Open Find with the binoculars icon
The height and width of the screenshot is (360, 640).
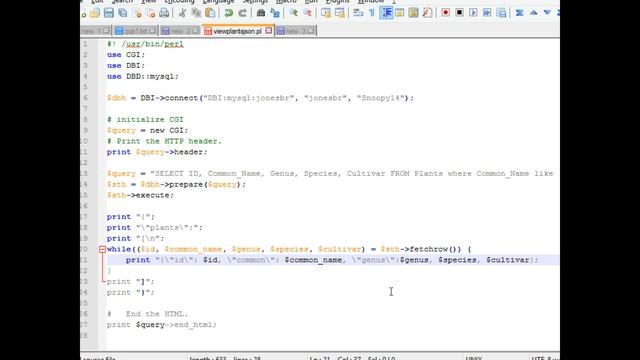261,13
